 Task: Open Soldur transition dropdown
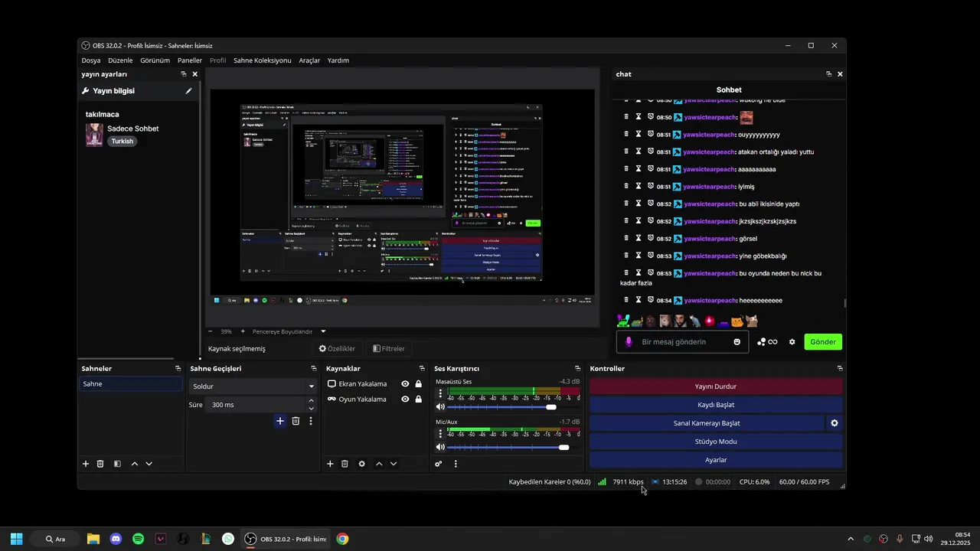coord(253,386)
